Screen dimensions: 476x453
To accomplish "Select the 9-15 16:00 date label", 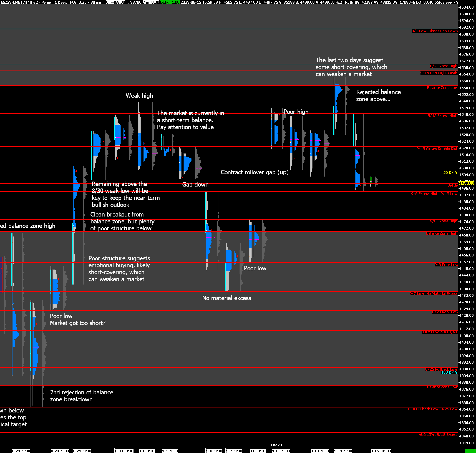I will click(x=381, y=451).
